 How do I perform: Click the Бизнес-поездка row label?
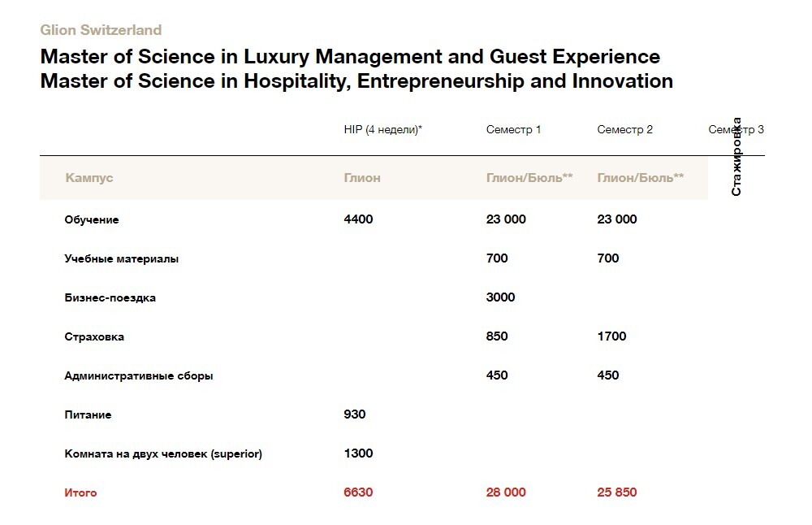110,297
